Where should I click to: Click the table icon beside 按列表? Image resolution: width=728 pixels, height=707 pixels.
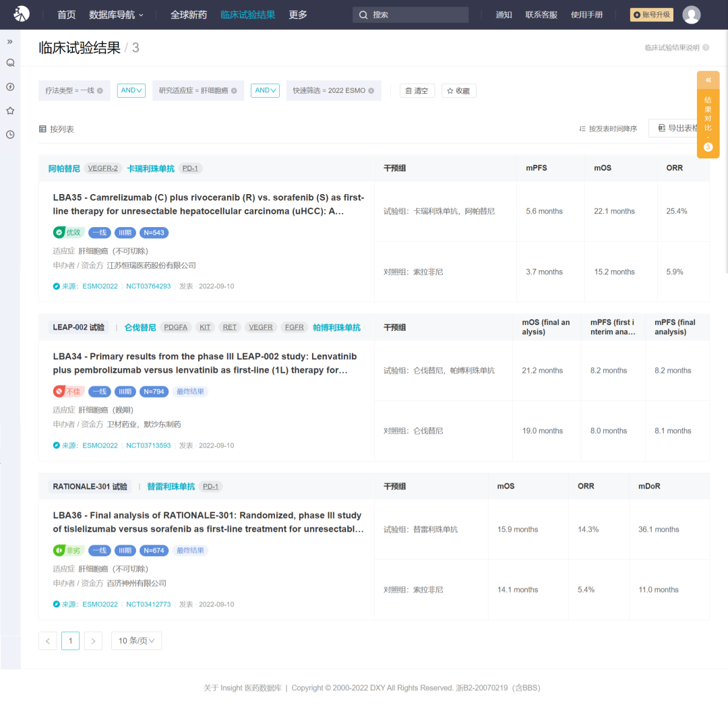tap(42, 129)
